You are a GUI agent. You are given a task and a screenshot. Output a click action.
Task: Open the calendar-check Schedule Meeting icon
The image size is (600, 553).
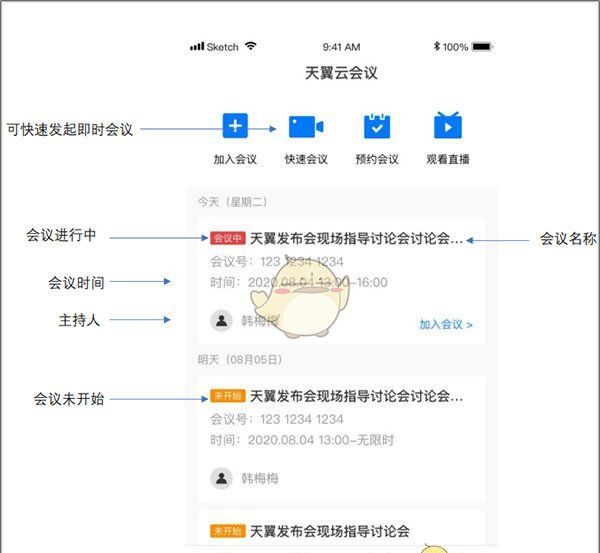point(377,126)
